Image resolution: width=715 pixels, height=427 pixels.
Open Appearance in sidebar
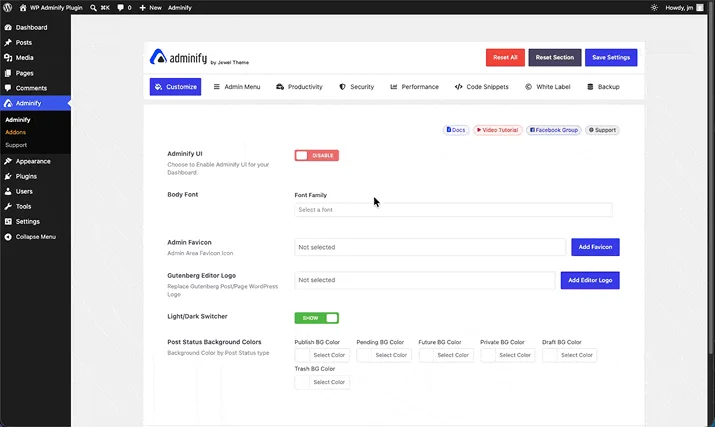[35, 161]
